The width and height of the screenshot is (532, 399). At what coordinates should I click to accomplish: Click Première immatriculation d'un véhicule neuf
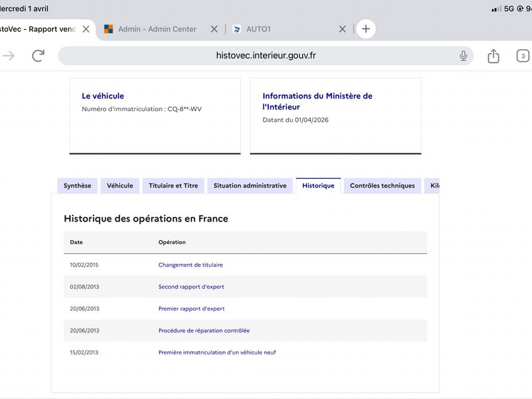tap(217, 352)
